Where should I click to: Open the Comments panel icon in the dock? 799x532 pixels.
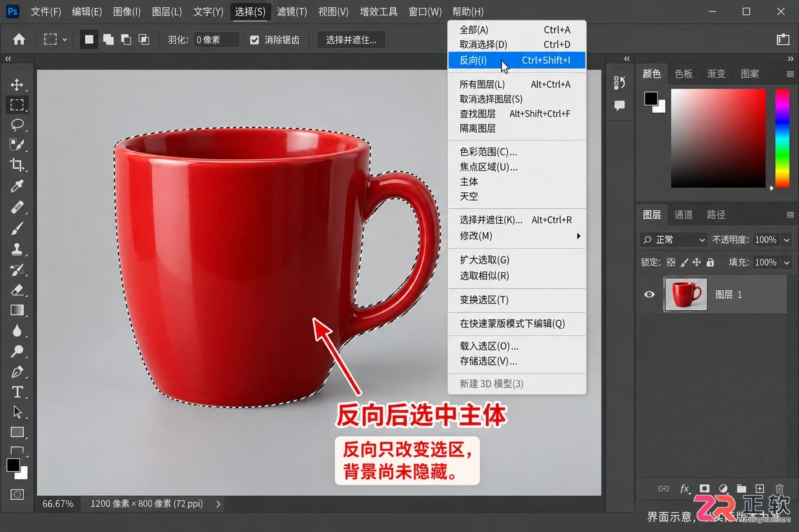620,105
